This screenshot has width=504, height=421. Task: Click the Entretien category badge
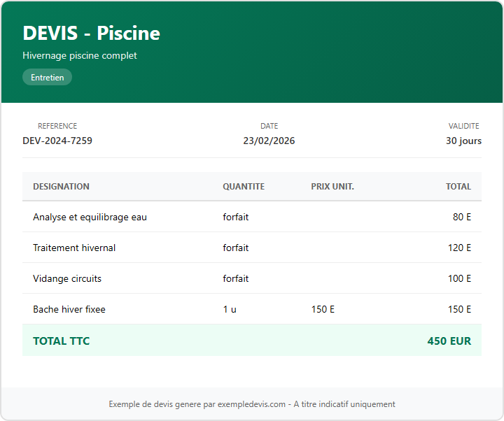(47, 78)
